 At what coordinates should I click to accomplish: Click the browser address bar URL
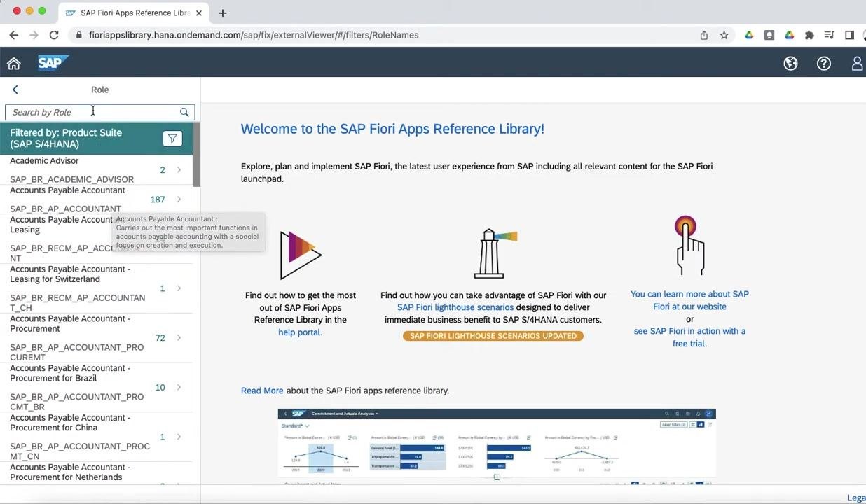tap(254, 35)
